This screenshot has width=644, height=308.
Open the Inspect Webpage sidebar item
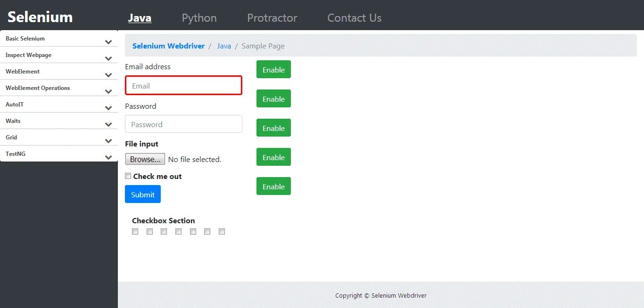point(59,55)
